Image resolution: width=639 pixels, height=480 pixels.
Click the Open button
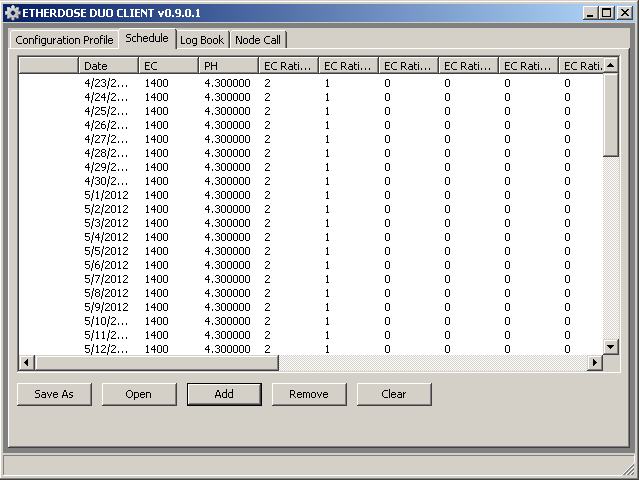[x=139, y=394]
